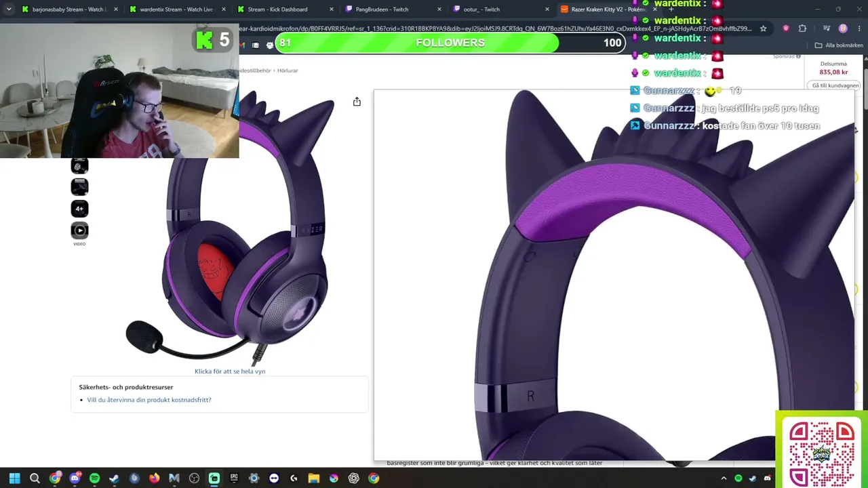Close the PangBrudeen - Twitch tab

coord(439,9)
